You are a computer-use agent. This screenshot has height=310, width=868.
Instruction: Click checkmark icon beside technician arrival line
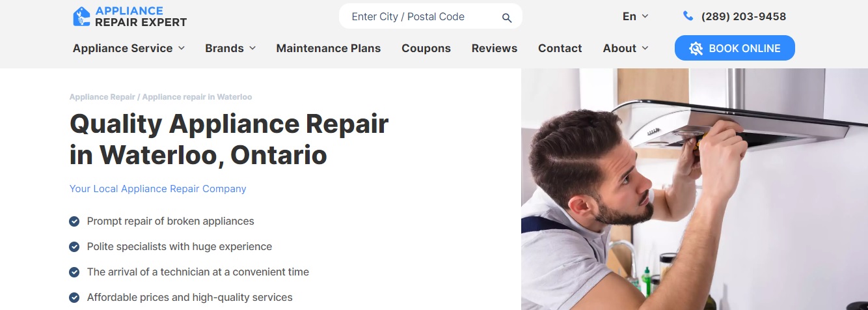click(74, 272)
